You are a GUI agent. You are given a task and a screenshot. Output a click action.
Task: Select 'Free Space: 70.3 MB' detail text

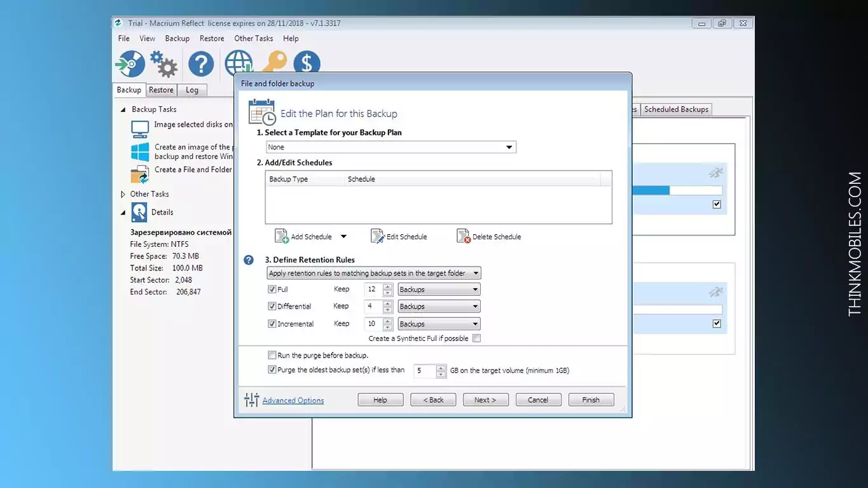[x=164, y=256]
